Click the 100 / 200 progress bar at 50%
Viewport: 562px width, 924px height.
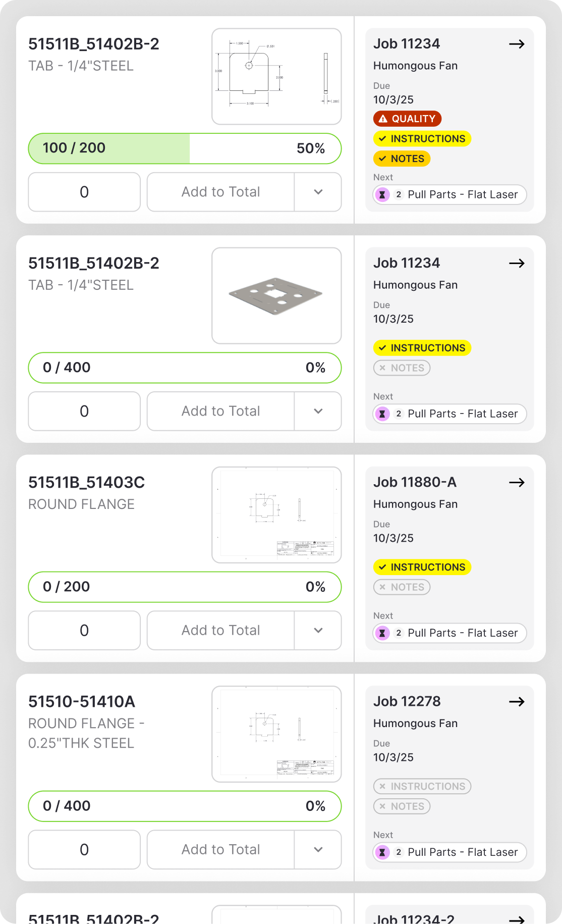(185, 148)
